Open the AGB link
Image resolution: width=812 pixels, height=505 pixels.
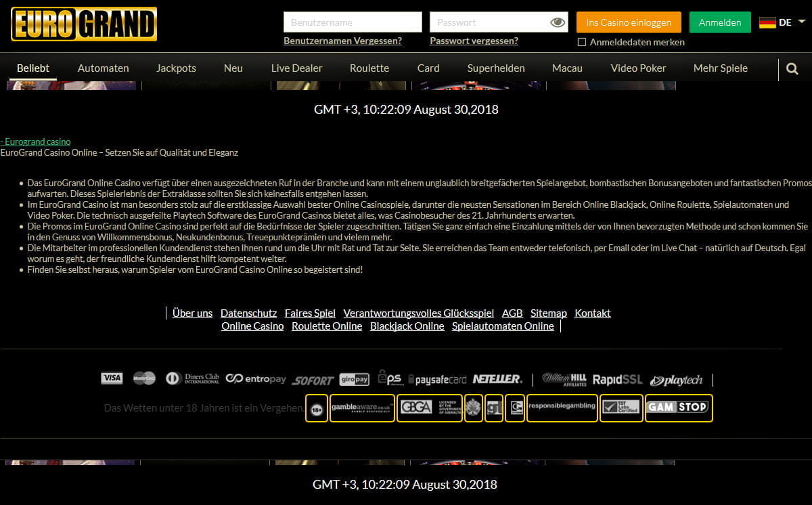(512, 313)
